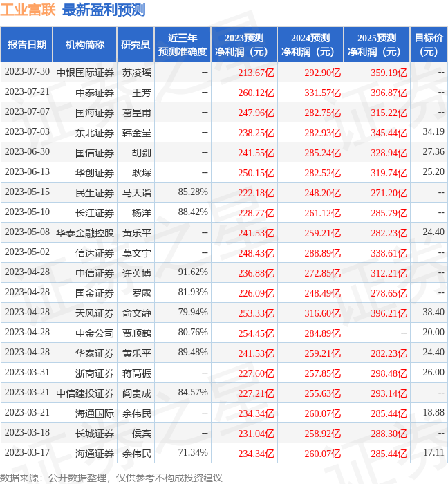The width and height of the screenshot is (448, 484).
Task: Click institution 海通国际
Action: tap(95, 413)
